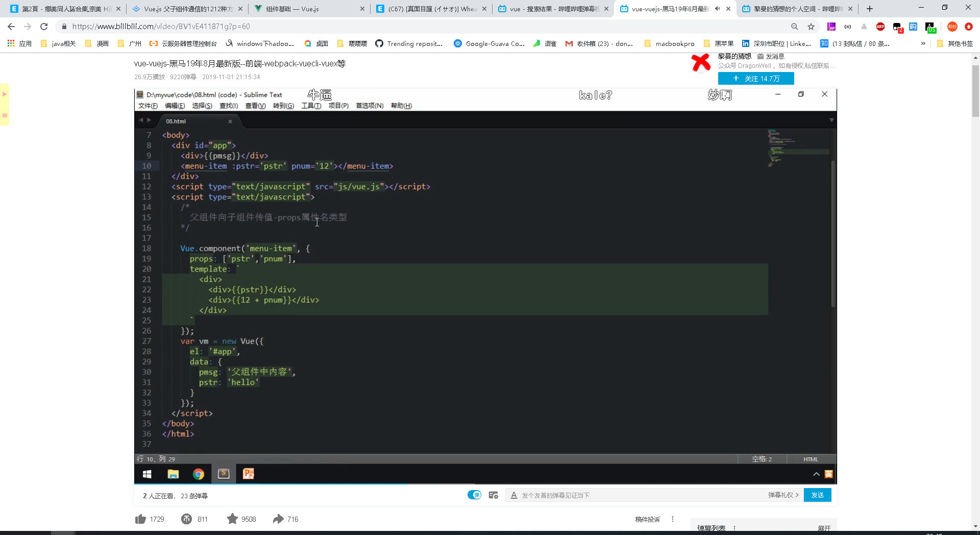
Task: Show hidden tray icons in video taskbar
Action: [816, 474]
